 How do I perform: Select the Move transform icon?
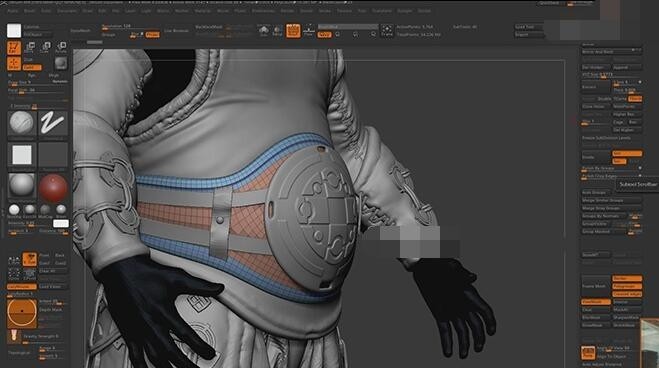[30, 47]
